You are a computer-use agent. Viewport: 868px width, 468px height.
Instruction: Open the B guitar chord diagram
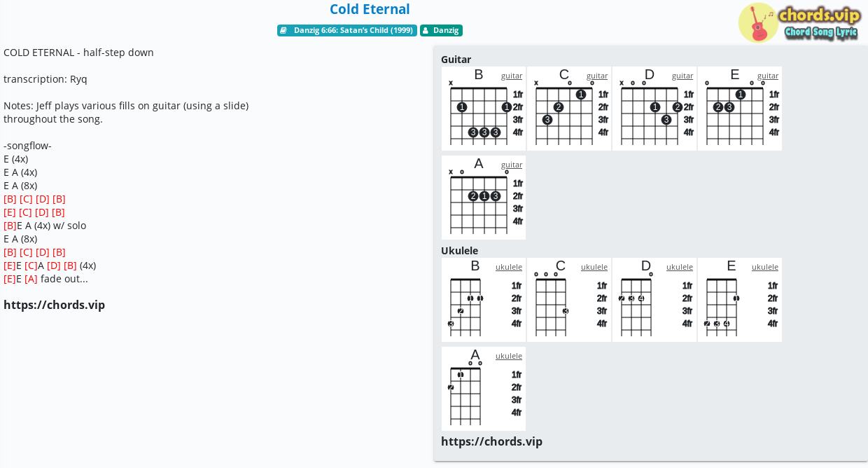click(484, 109)
